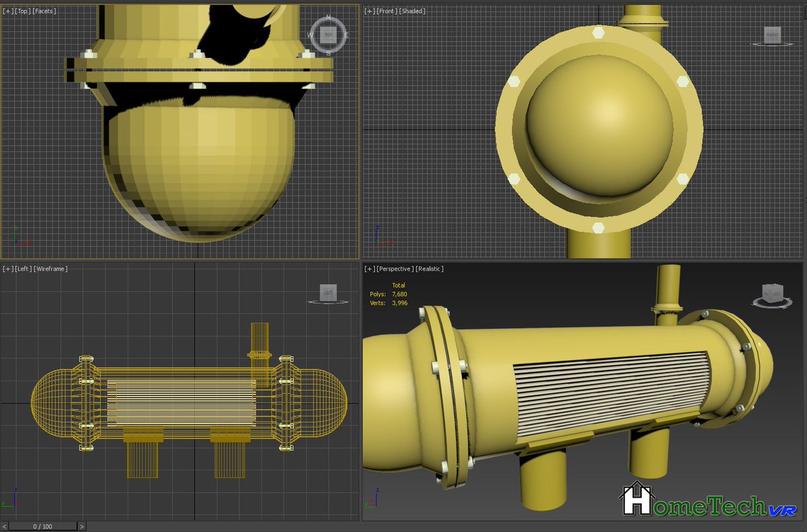807x532 pixels.
Task: Open the [Top] view label menu
Action: point(22,11)
